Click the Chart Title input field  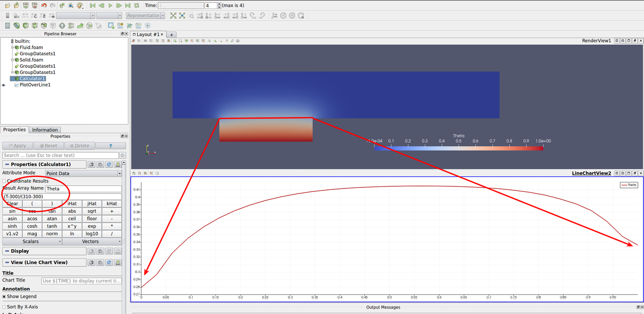(x=81, y=280)
